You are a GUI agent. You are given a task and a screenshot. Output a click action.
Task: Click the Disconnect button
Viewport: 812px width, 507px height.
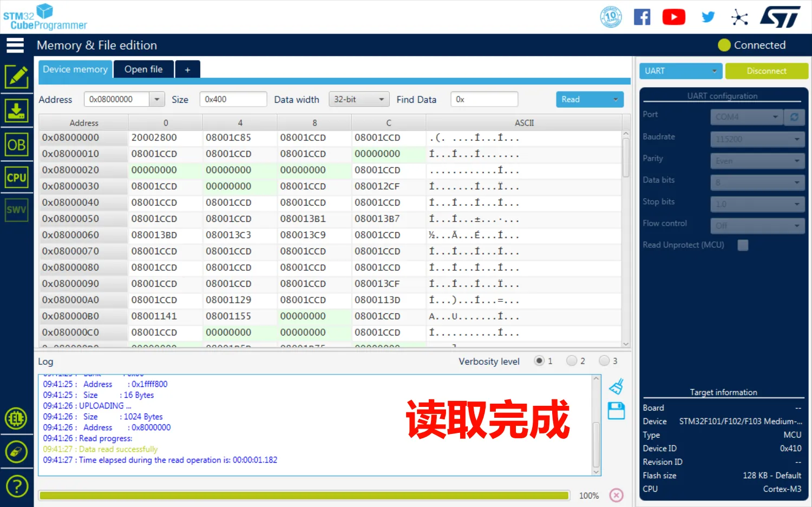[766, 71]
